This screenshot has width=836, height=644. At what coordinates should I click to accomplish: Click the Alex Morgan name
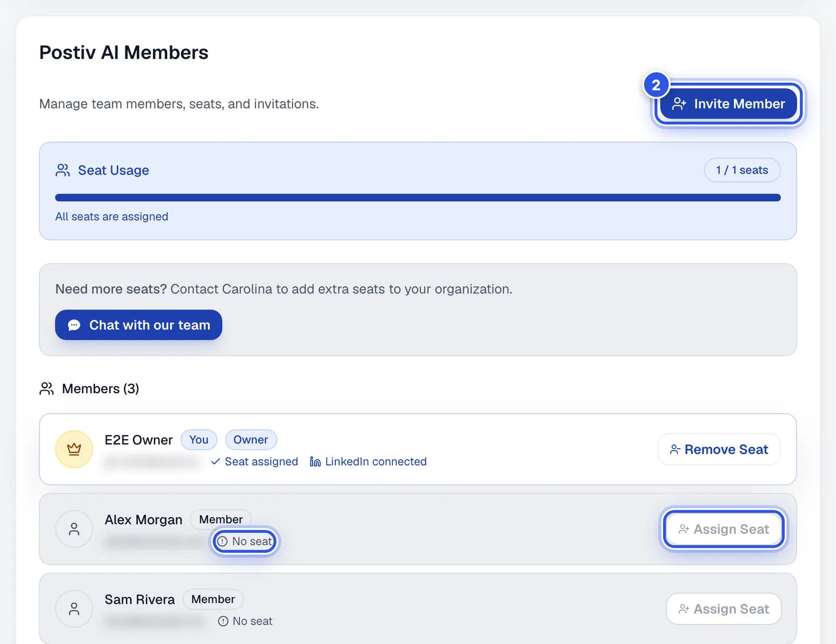[143, 520]
